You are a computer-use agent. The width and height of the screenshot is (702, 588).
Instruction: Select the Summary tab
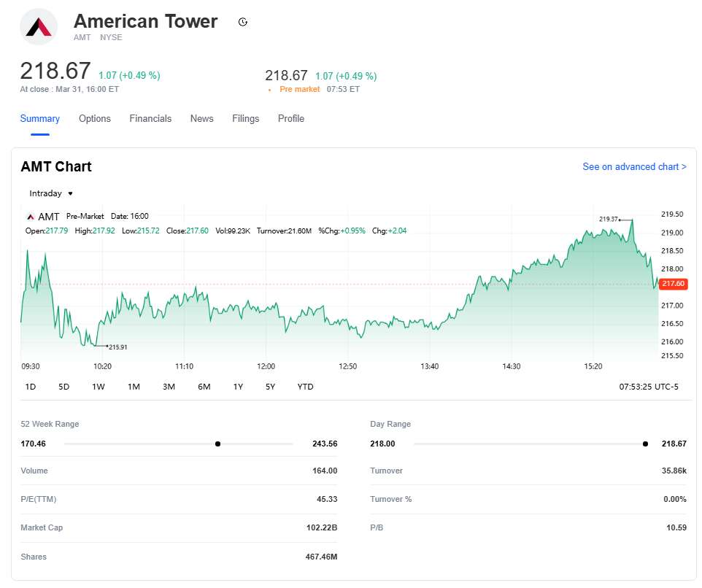point(40,119)
